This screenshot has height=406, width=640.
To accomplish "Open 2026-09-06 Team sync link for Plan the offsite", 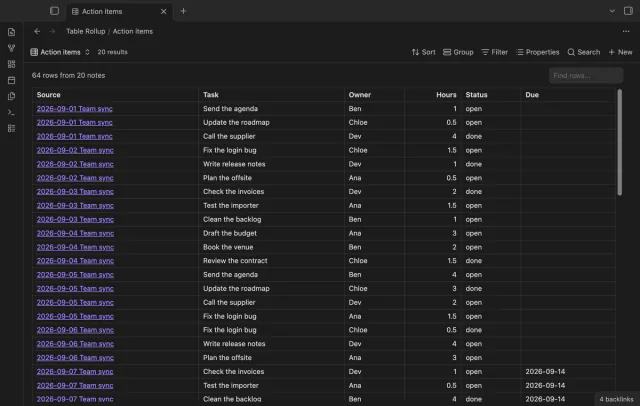I will coord(75,358).
